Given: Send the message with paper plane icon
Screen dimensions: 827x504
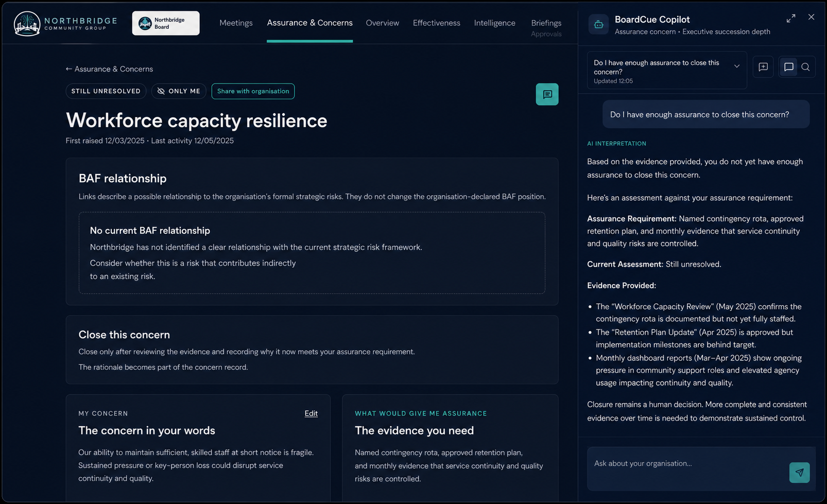Looking at the screenshot, I should point(799,473).
